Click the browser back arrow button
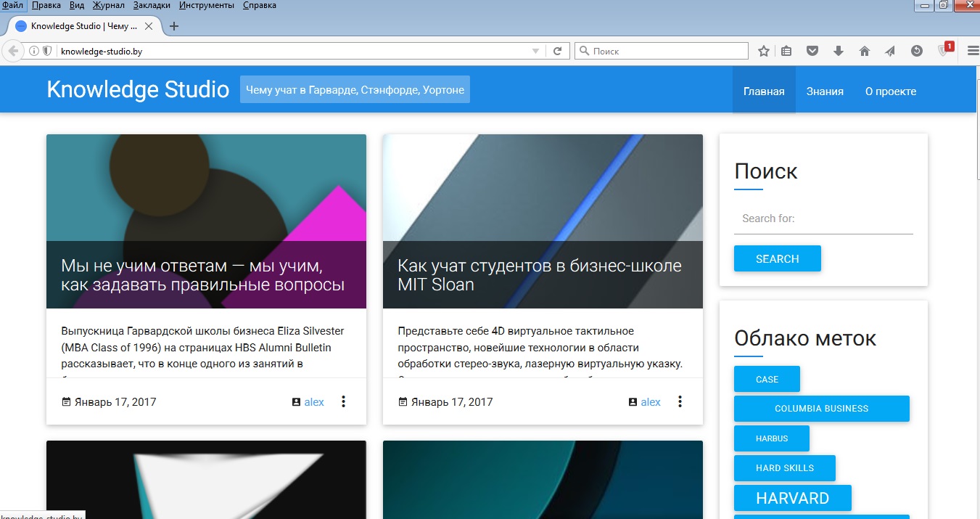Viewport: 980px width, 519px height. [x=13, y=51]
